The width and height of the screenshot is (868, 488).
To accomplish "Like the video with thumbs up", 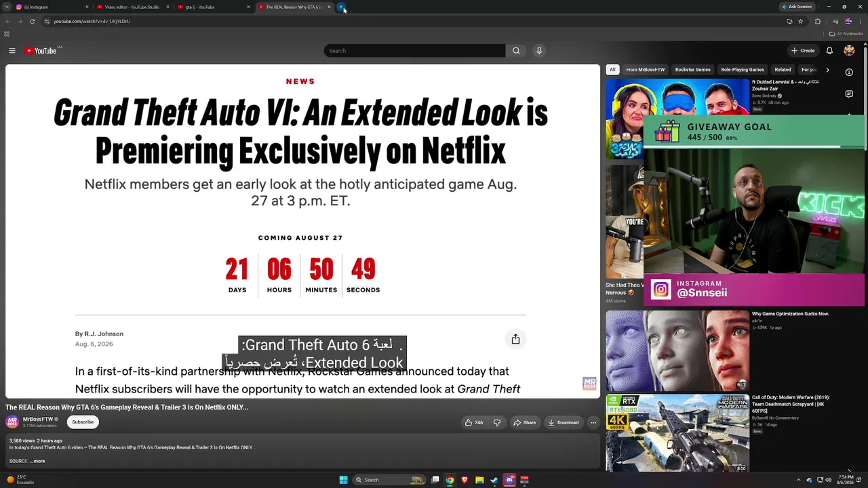I will pos(474,423).
